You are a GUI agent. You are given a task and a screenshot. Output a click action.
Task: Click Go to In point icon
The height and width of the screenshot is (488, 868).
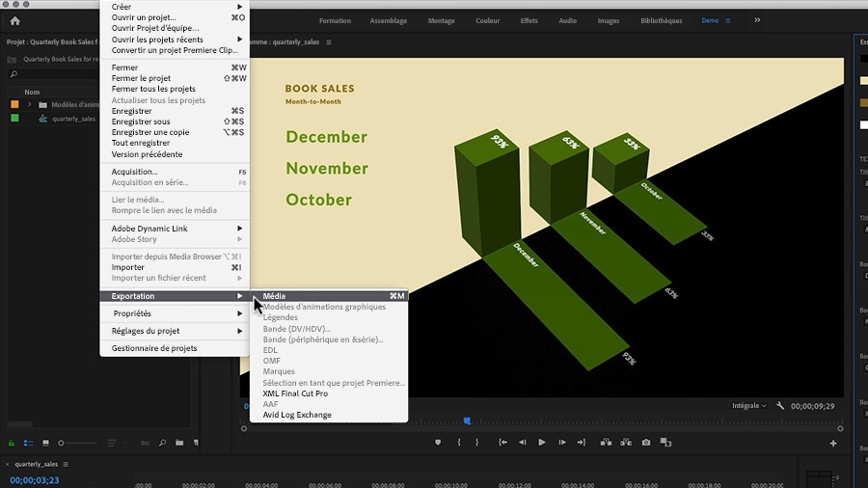(x=502, y=443)
